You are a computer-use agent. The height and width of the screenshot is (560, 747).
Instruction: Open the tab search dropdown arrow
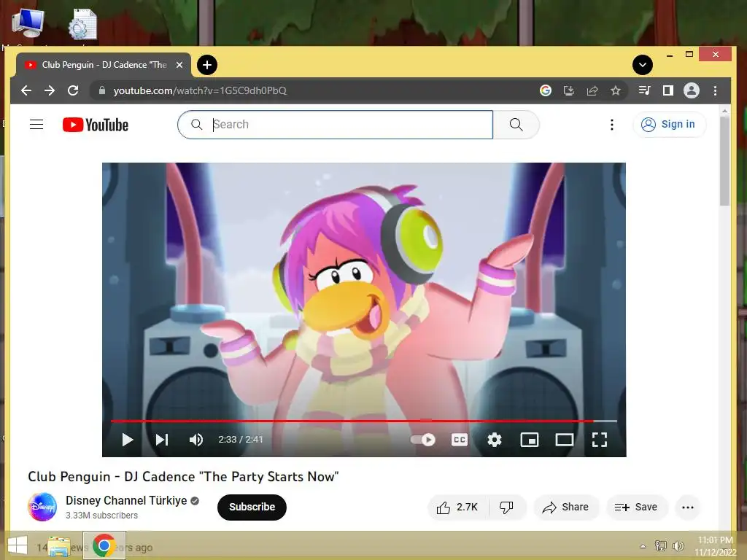pyautogui.click(x=643, y=65)
